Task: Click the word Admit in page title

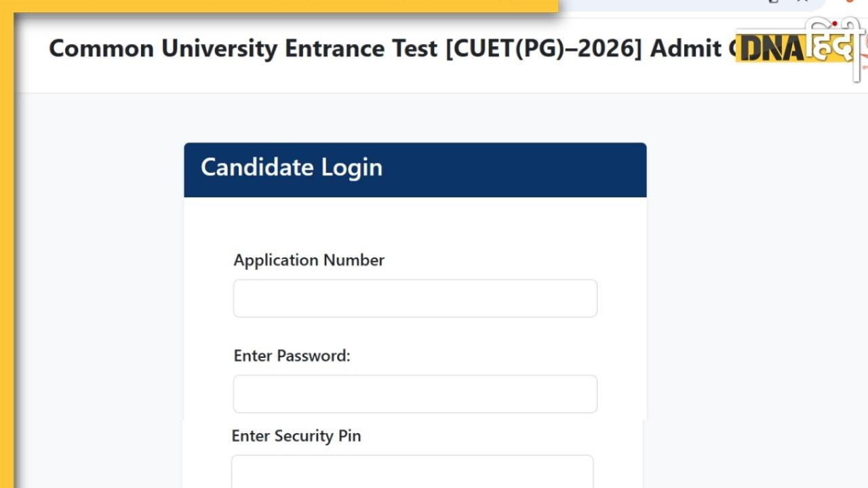Action: [x=685, y=49]
